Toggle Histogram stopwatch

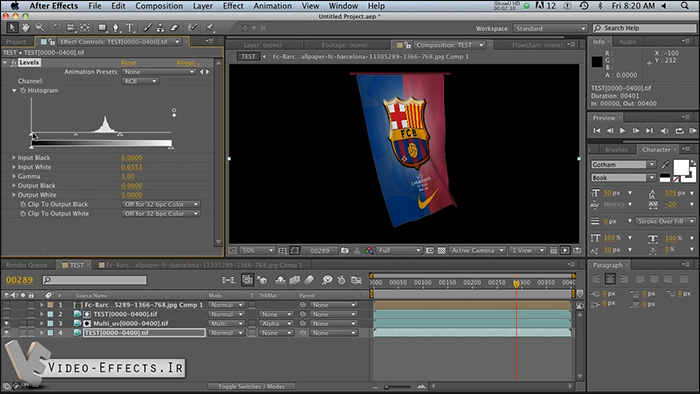coord(22,91)
